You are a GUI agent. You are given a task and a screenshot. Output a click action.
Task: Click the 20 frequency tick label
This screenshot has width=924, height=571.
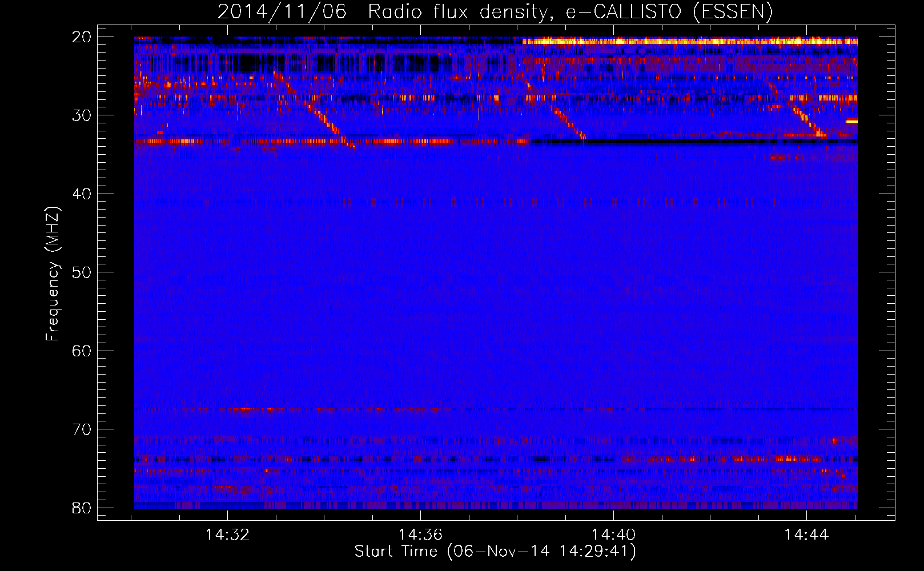[x=82, y=37]
